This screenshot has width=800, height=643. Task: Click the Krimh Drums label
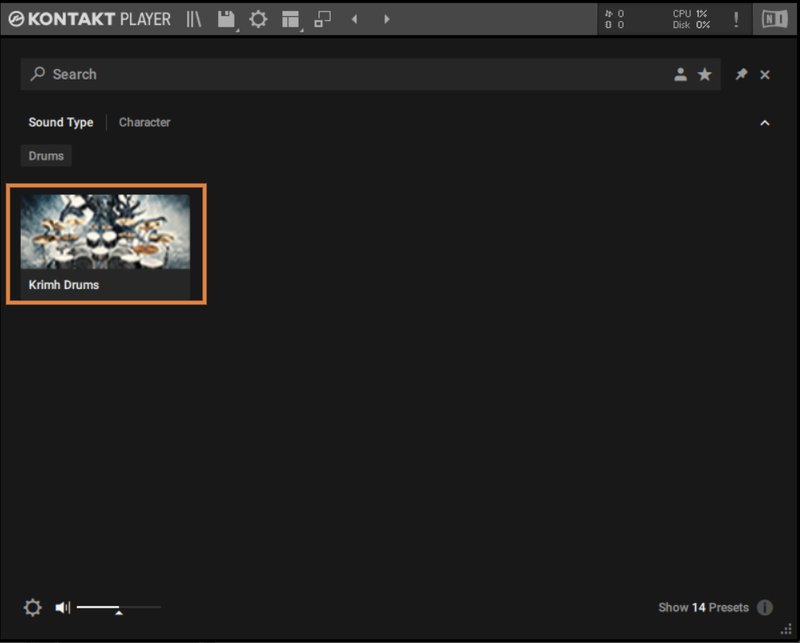(64, 285)
